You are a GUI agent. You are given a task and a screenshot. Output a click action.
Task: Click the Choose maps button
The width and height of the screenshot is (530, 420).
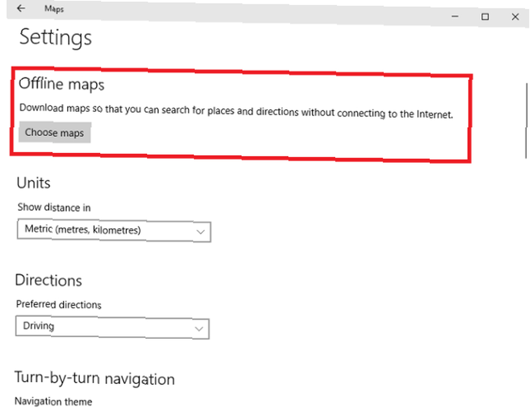(x=55, y=133)
